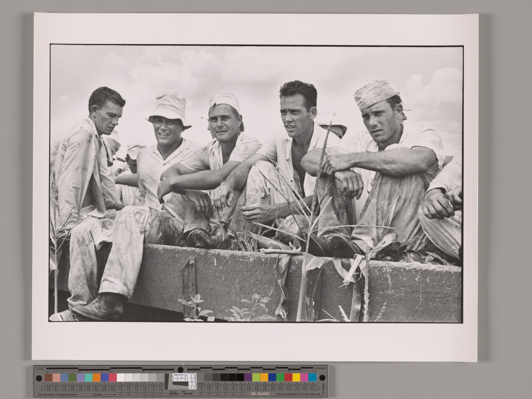532x399 pixels.
Task: Choose lavender color patch number 5
Action: click(x=80, y=378)
